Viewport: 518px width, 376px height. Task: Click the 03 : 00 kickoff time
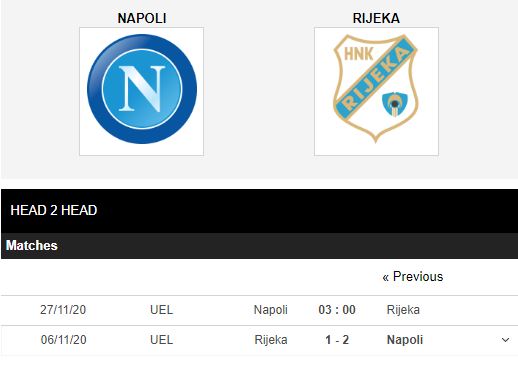click(x=337, y=310)
